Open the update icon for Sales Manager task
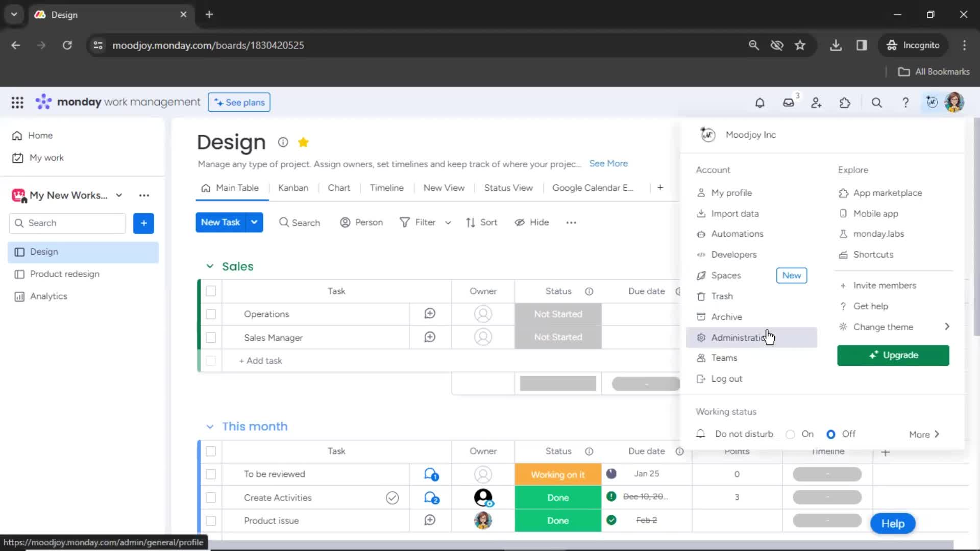Viewport: 980px width, 551px height. (430, 337)
